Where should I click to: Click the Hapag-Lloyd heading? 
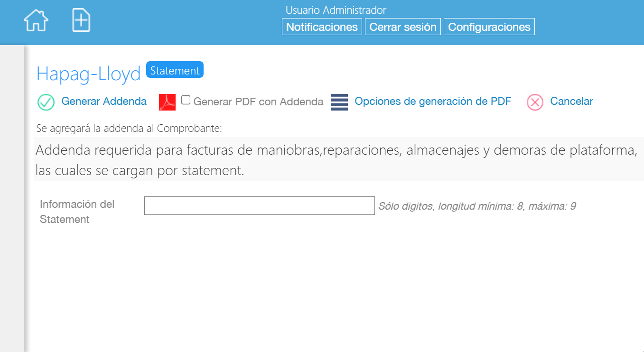[89, 74]
